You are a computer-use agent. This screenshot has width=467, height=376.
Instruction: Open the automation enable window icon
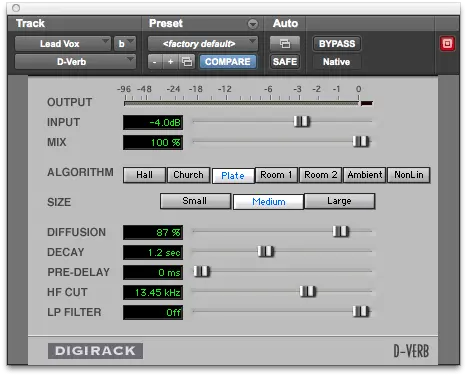285,44
